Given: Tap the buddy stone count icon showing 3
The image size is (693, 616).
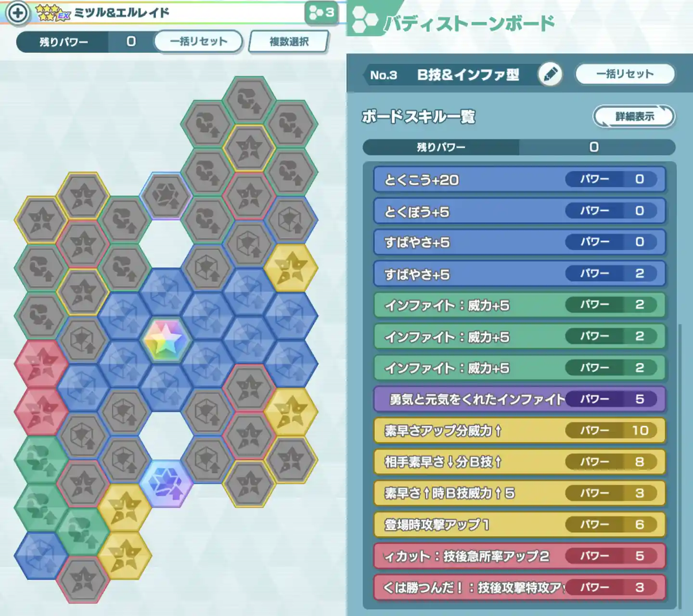Looking at the screenshot, I should click(321, 13).
